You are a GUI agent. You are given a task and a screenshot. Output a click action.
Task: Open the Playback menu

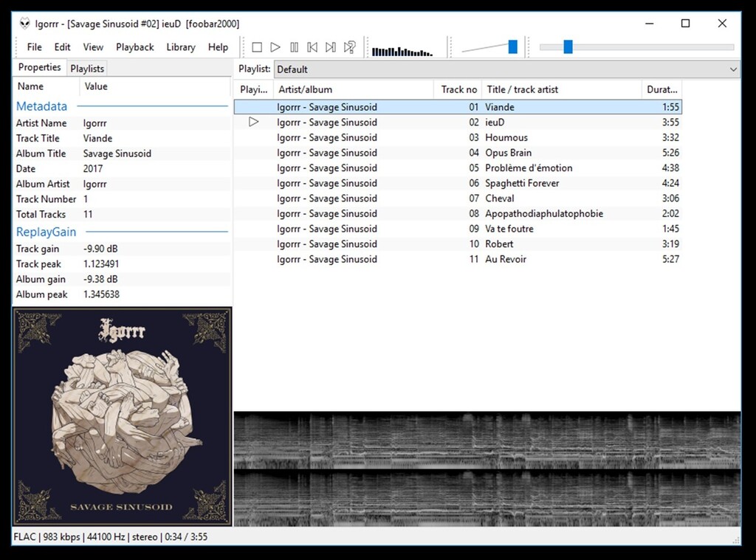[135, 46]
